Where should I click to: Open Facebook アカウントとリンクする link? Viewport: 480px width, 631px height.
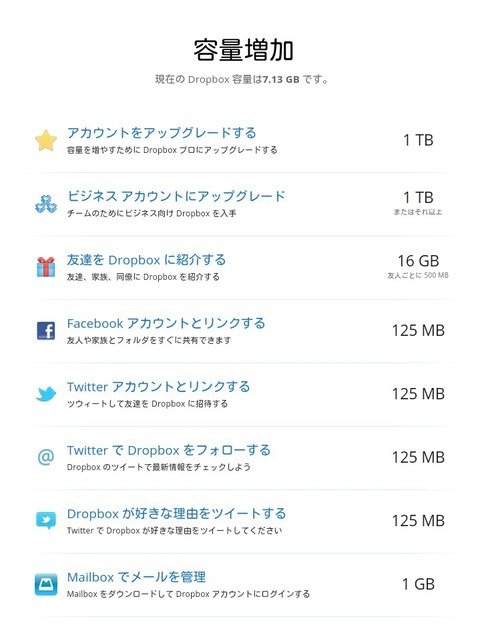coord(166,323)
